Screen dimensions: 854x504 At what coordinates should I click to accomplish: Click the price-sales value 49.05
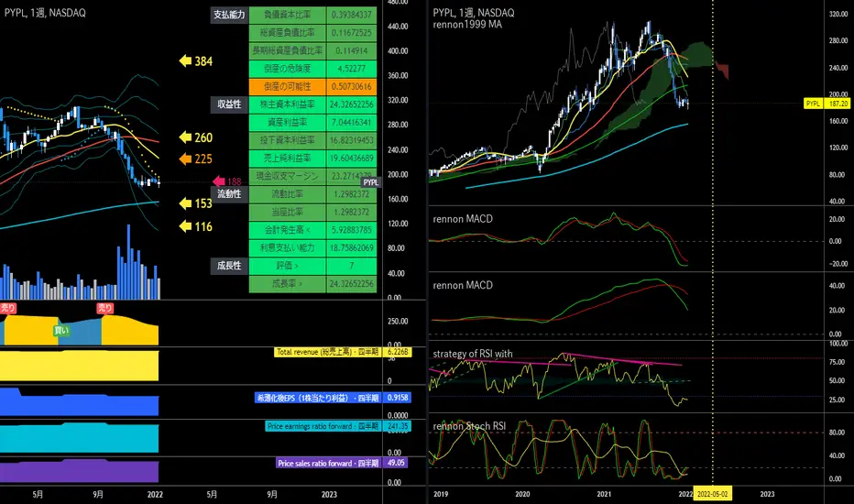[x=396, y=463]
